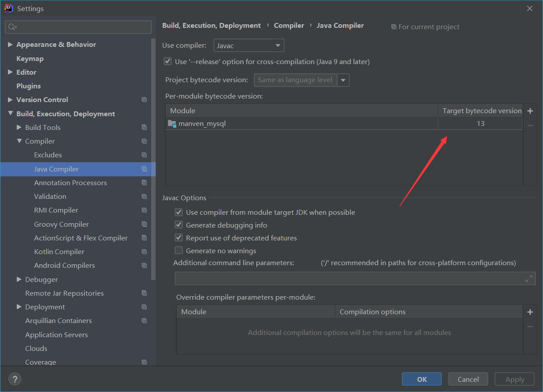Viewport: 543px width, 392px height.
Task: Add a module with the plus icon beside Target bytecode version
Action: [x=530, y=111]
